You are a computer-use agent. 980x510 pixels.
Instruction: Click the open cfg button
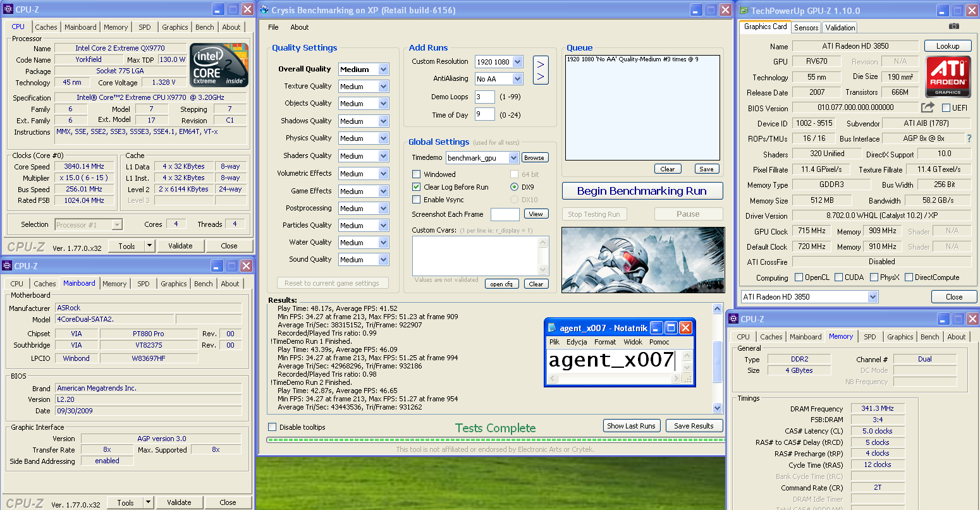pos(501,284)
